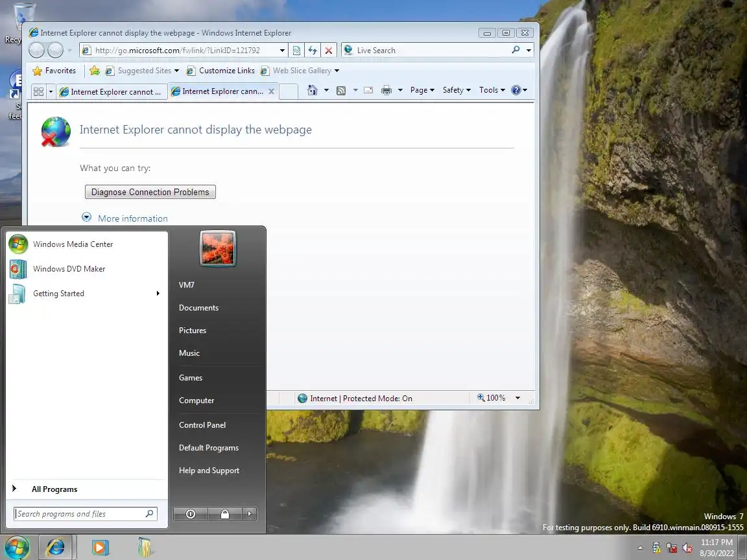Viewport: 747px width, 560px height.
Task: Click the Quick Tabs icon
Action: point(39,91)
